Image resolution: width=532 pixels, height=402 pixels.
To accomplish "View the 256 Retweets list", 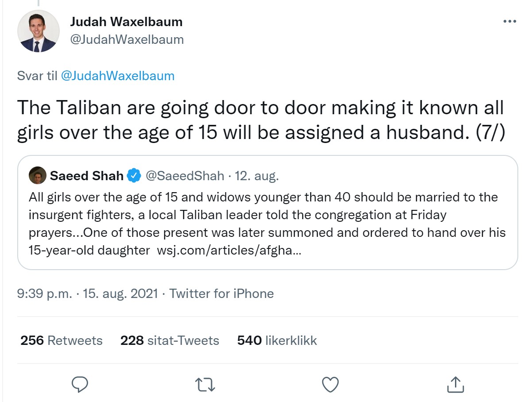I will pyautogui.click(x=62, y=340).
